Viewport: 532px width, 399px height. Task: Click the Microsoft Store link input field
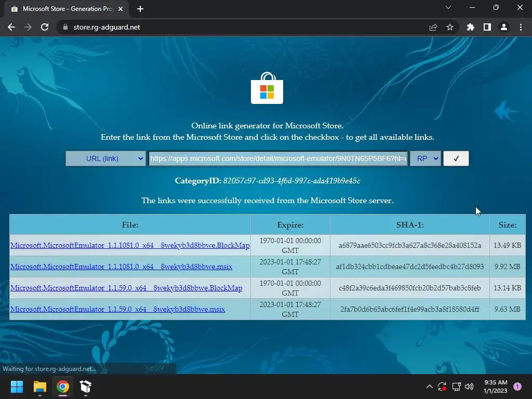(278, 158)
